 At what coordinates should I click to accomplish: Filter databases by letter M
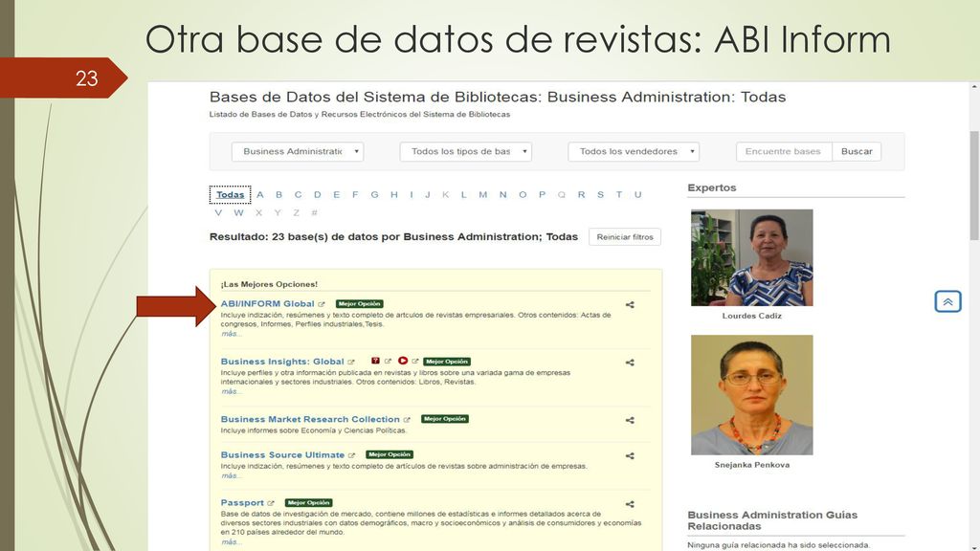482,195
